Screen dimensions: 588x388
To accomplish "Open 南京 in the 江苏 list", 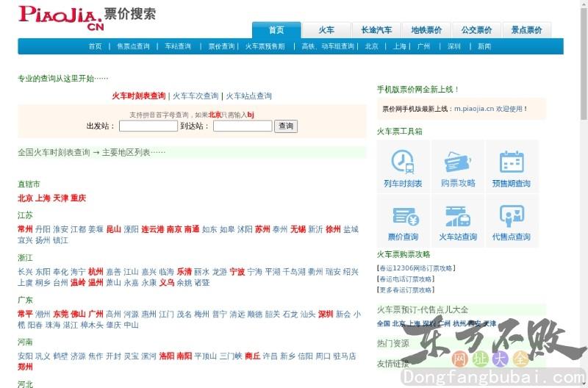I will pos(174,229).
